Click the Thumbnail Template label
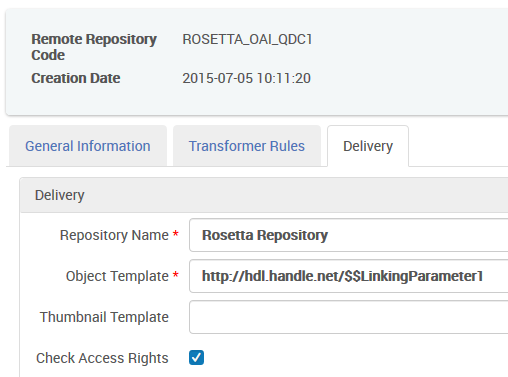Viewport: 508px width, 377px height. click(104, 317)
